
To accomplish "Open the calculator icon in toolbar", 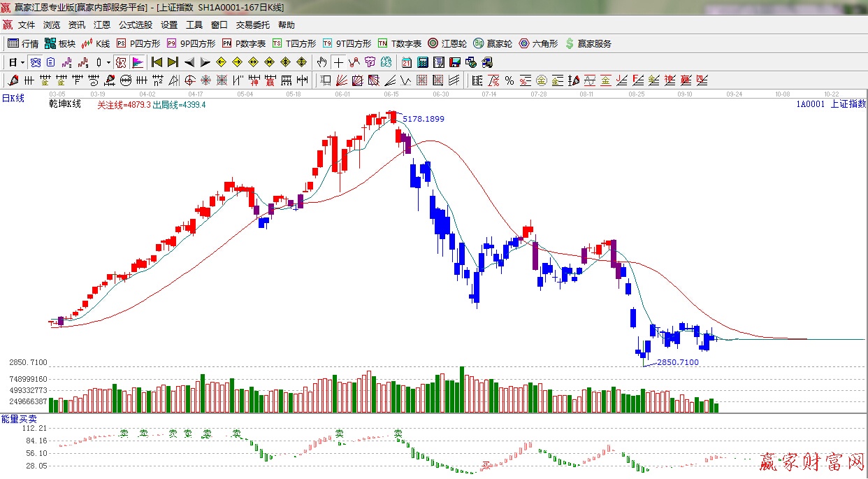I will click(422, 62).
